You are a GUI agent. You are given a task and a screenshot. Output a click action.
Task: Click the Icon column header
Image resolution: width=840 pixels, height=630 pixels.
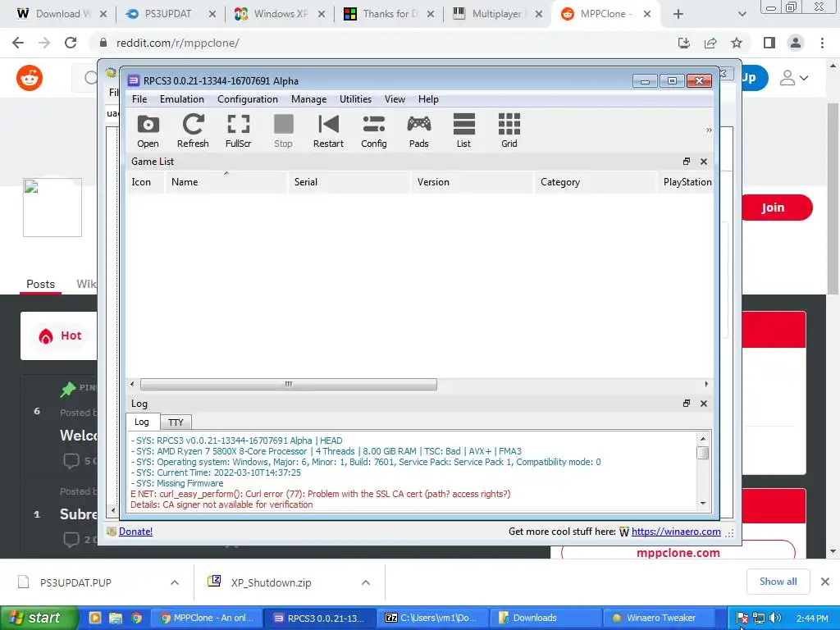pyautogui.click(x=144, y=182)
